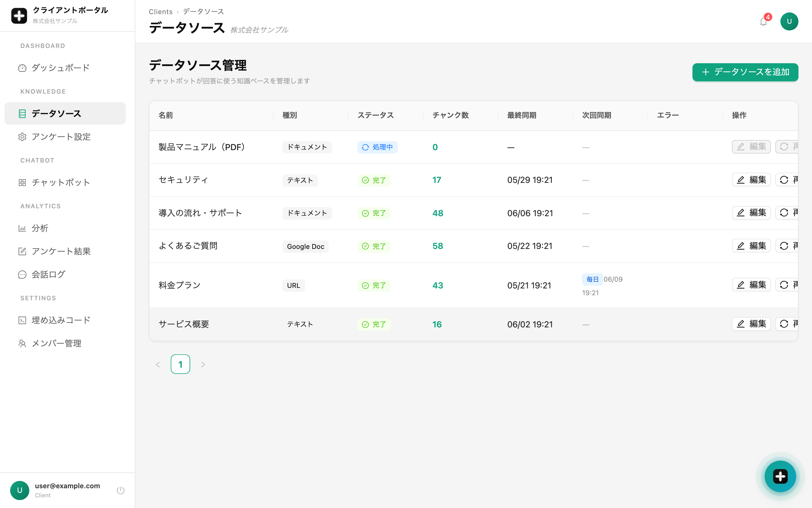
Task: Resync the 導入の流れ・サポート data source
Action: tap(787, 213)
